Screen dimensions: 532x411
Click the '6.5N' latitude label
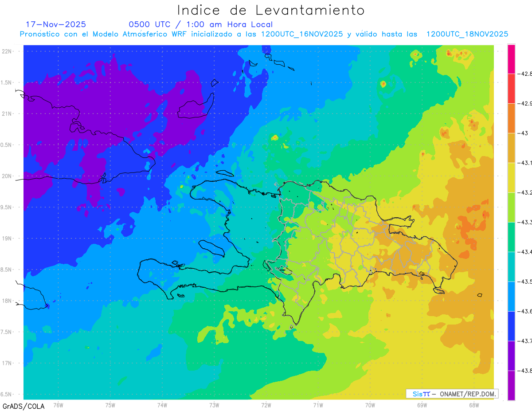(7, 394)
